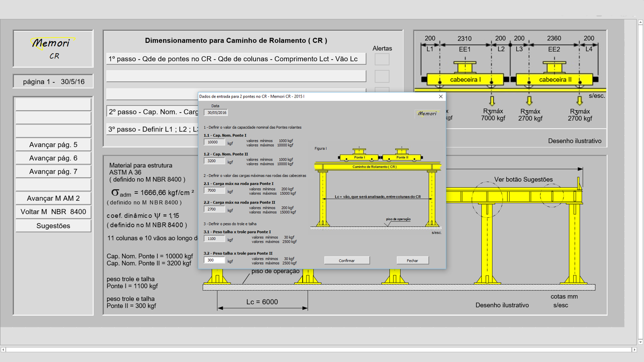
Task: Click the 'EE1' dimension label
Action: tap(465, 49)
